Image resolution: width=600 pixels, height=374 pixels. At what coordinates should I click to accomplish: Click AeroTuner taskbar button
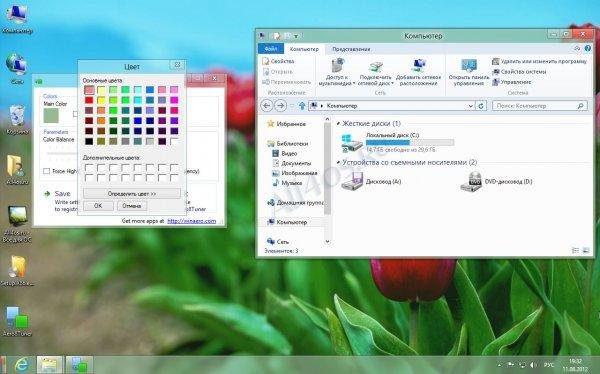[79, 364]
